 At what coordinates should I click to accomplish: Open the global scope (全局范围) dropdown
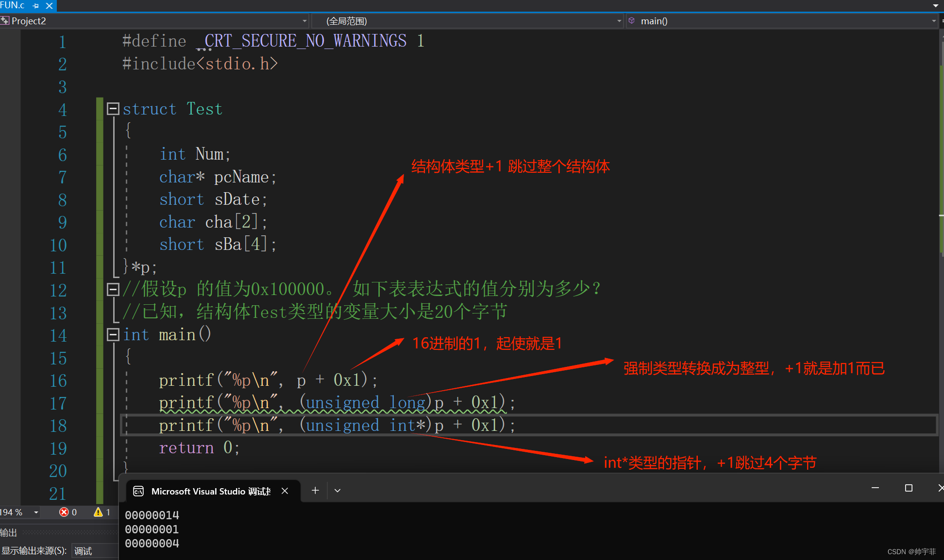point(619,21)
